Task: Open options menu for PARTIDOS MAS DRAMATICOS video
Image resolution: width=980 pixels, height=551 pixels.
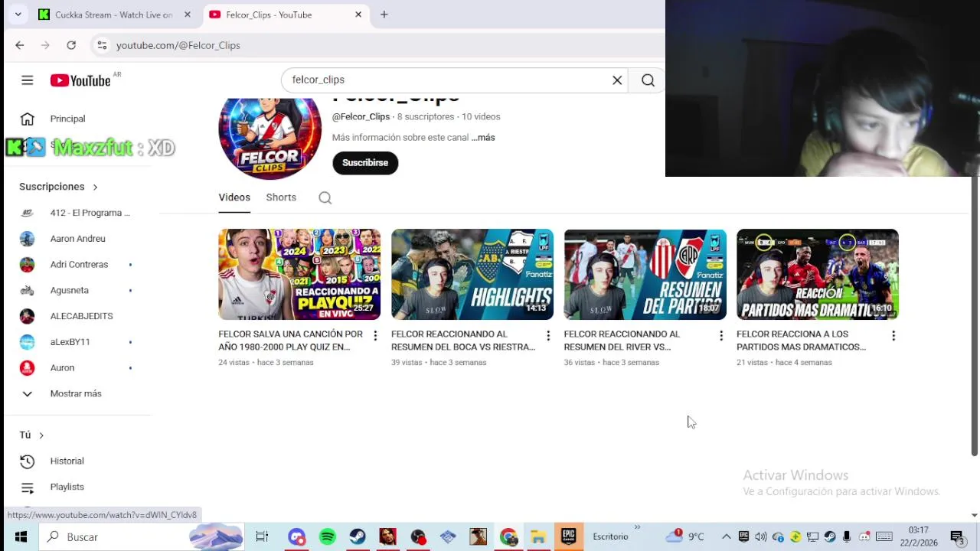Action: (x=893, y=336)
